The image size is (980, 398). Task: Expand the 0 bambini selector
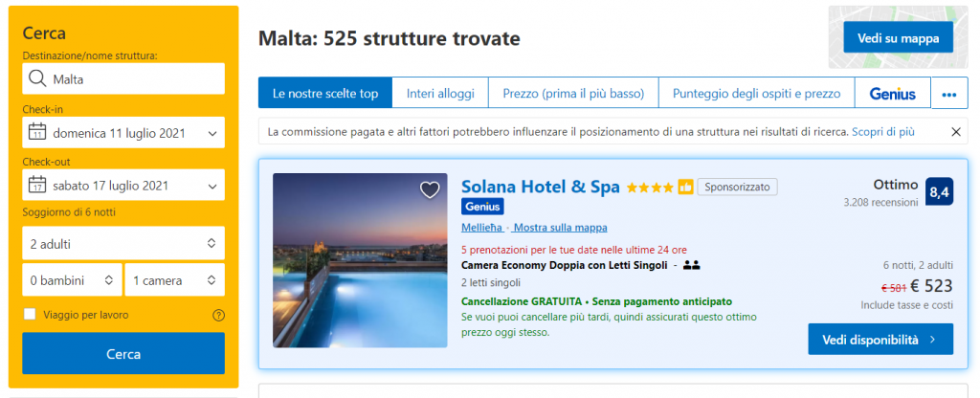click(x=72, y=280)
